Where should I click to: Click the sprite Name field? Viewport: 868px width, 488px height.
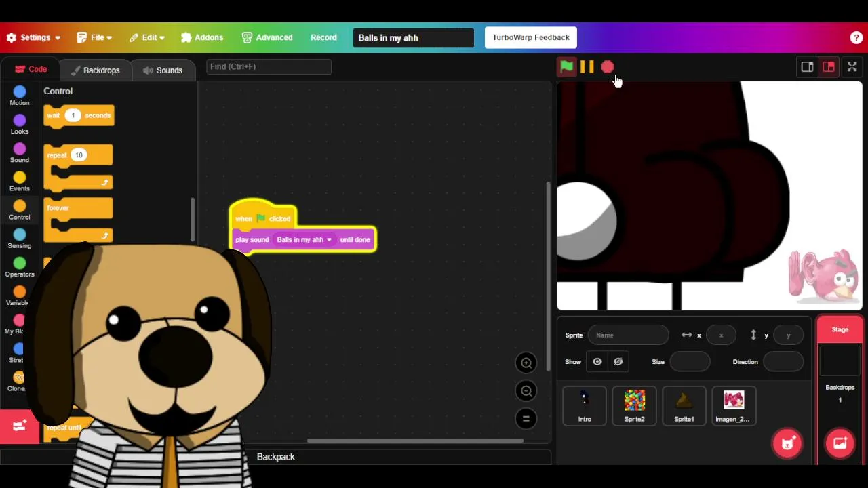pyautogui.click(x=628, y=335)
